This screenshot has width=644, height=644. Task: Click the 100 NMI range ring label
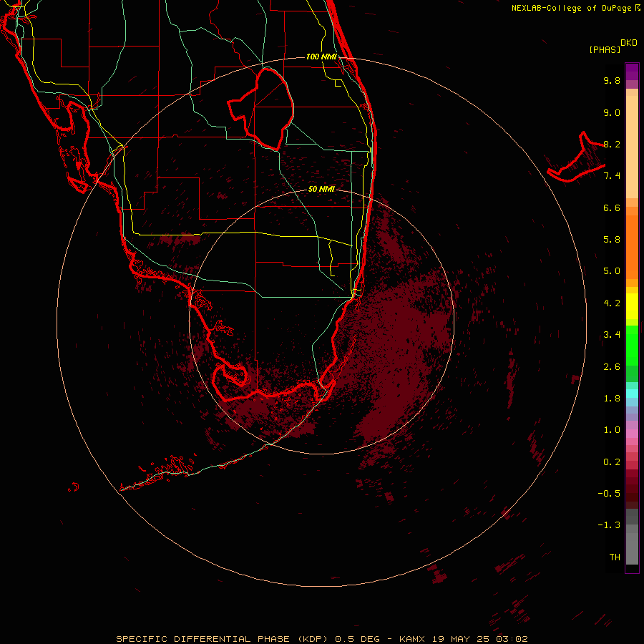pos(321,57)
